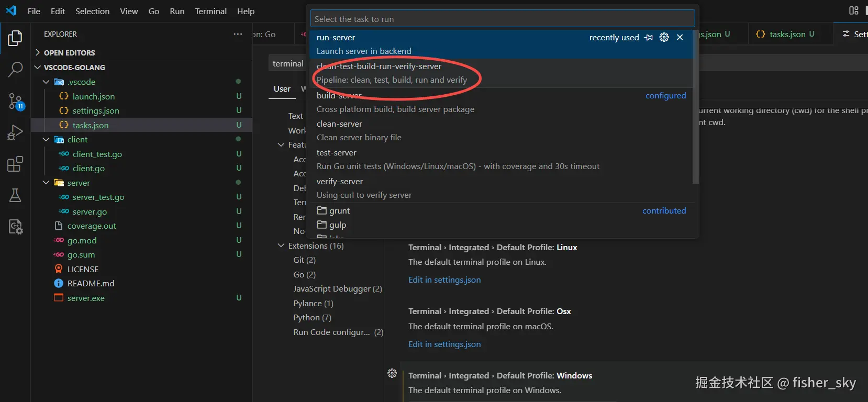The width and height of the screenshot is (868, 402).
Task: Select Git (2) extension settings
Action: [x=304, y=260]
